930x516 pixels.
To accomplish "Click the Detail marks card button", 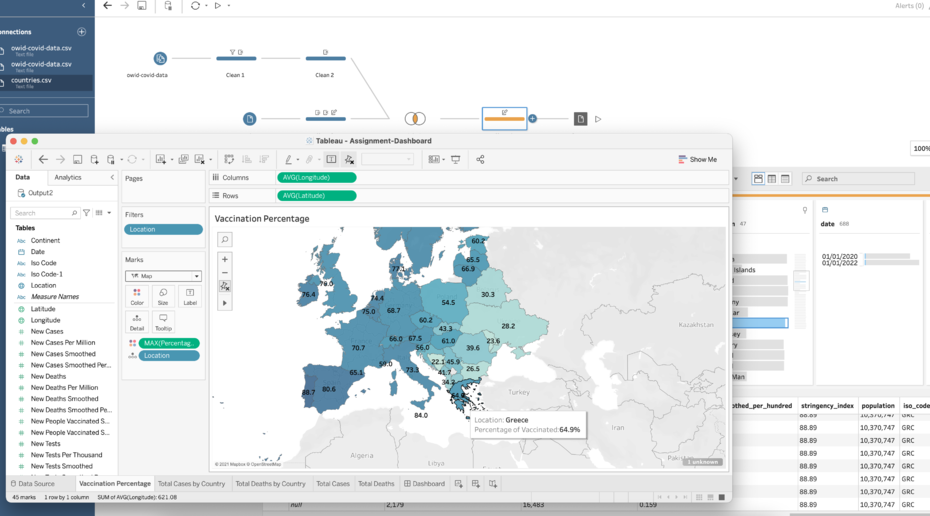I will pyautogui.click(x=137, y=322).
